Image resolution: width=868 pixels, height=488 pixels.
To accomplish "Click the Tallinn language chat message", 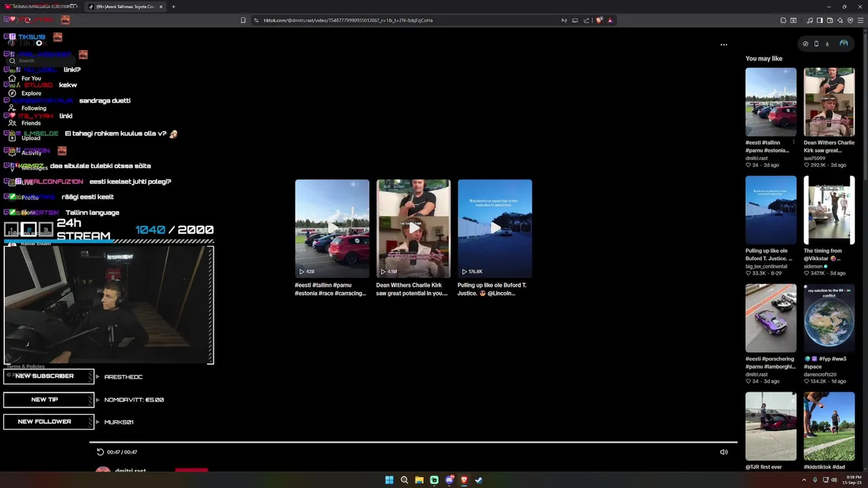I will click(92, 212).
